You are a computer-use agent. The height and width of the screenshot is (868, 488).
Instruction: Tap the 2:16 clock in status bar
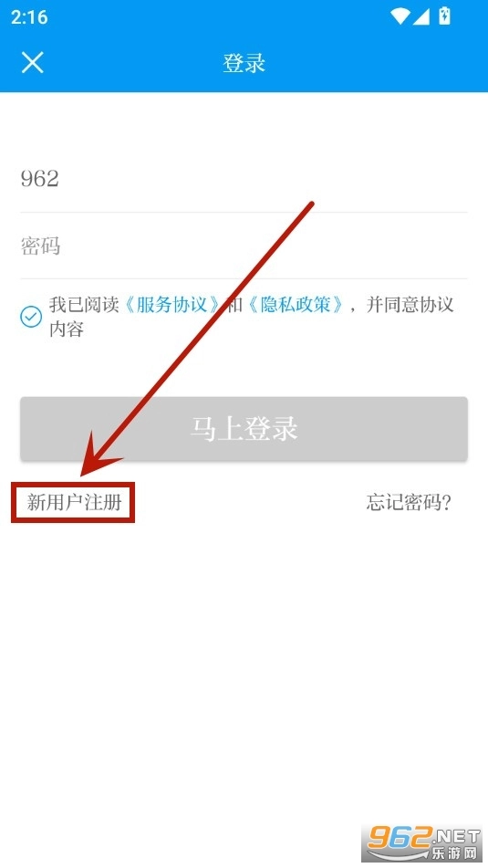29,17
